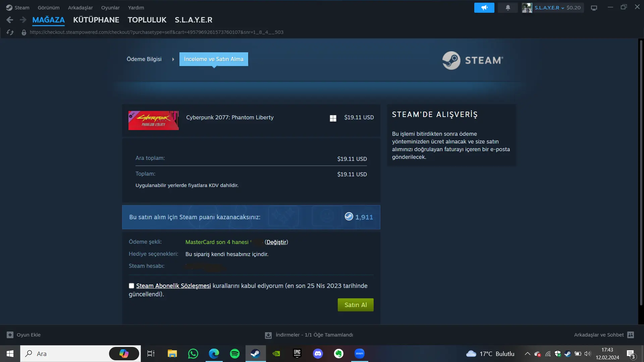Switch to Big Picture mode icon
This screenshot has height=362, width=644.
[594, 8]
